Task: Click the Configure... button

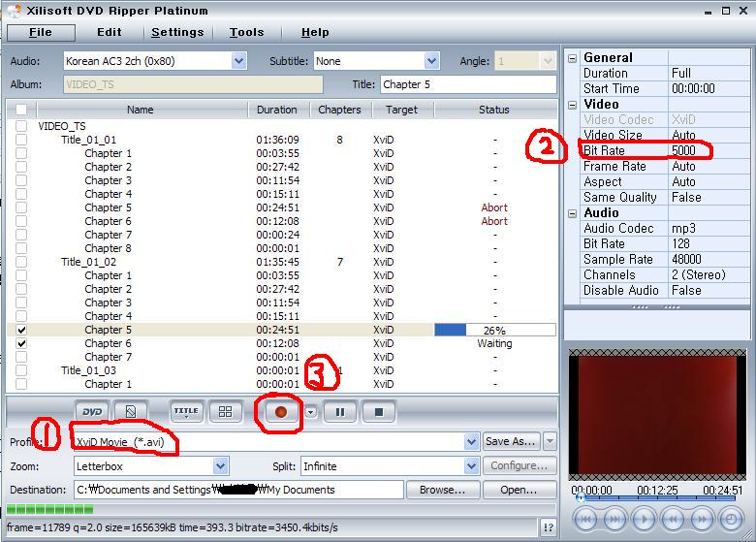Action: pyautogui.click(x=519, y=465)
